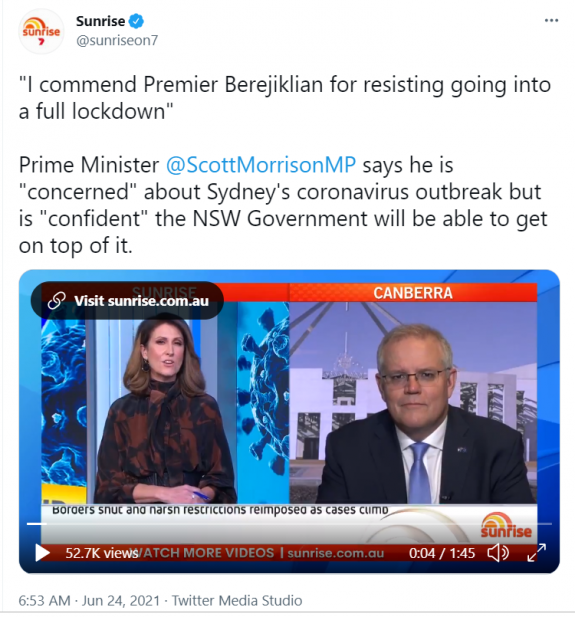Viewport: 575px width, 617px height.
Task: Open Visit sunrise.com.au link
Action: (127, 301)
